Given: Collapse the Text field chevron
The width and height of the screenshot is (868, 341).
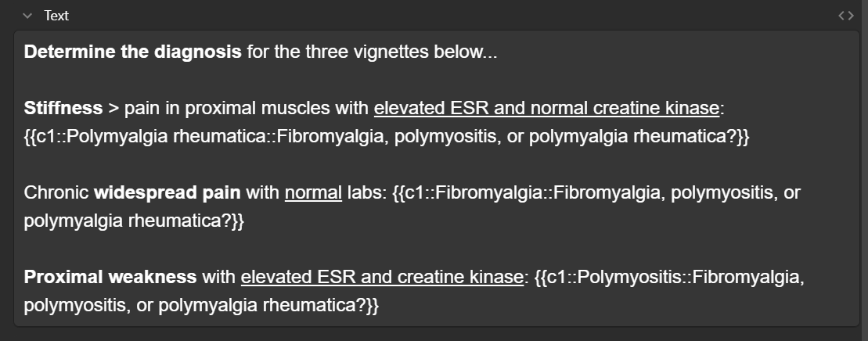Looking at the screenshot, I should click(27, 16).
